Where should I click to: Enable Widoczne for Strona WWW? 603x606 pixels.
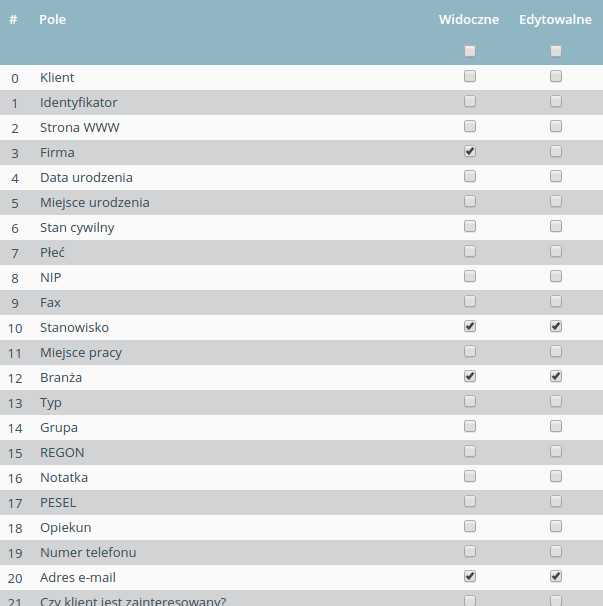click(470, 126)
